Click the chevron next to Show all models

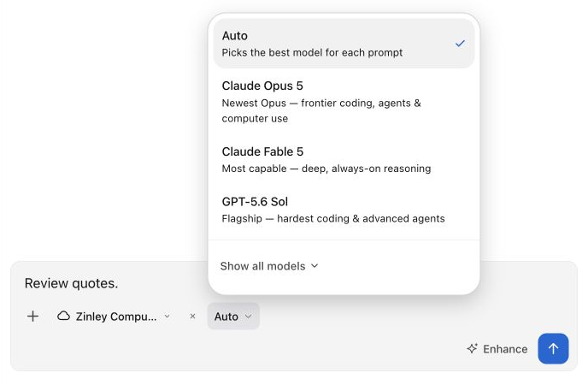[x=315, y=266]
